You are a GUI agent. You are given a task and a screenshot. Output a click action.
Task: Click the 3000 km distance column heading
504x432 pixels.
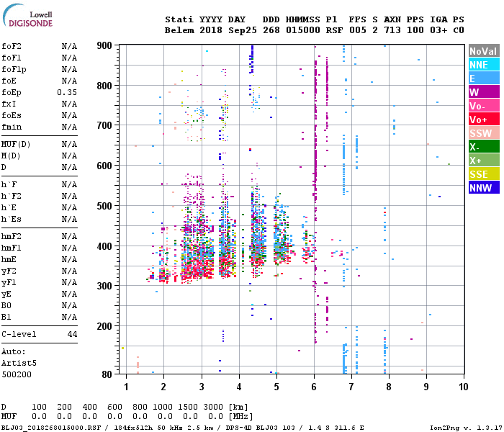click(213, 407)
